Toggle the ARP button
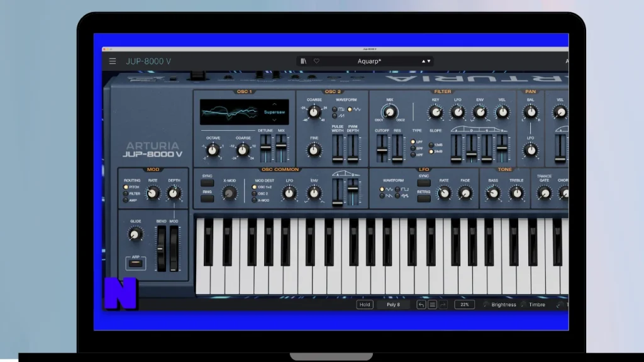The height and width of the screenshot is (362, 644). coord(136,263)
